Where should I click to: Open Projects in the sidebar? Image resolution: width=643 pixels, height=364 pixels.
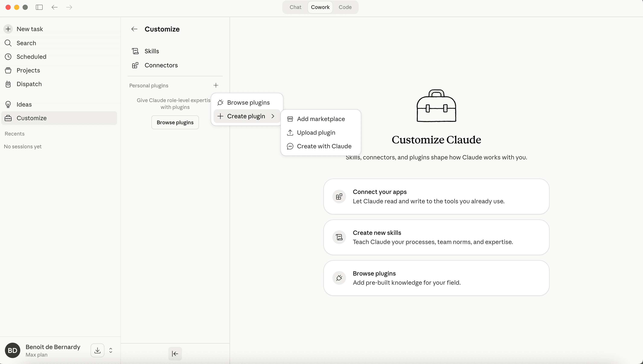click(59, 70)
